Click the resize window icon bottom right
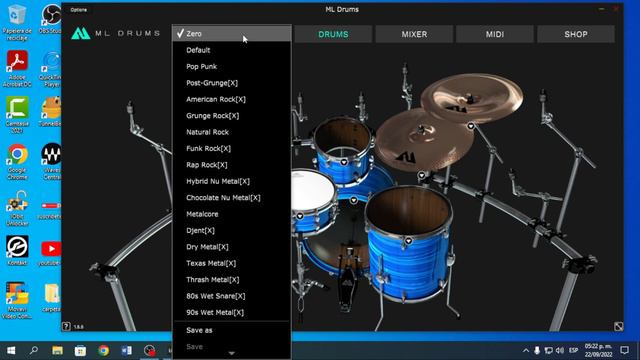Screen dimensions: 640x360 pos(618,326)
